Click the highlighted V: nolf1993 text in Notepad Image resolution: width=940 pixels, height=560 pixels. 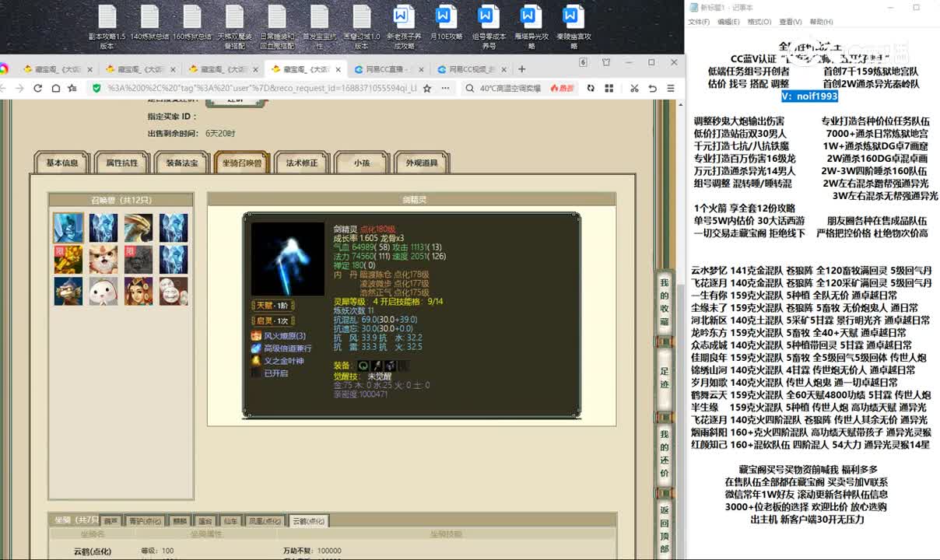click(x=809, y=96)
